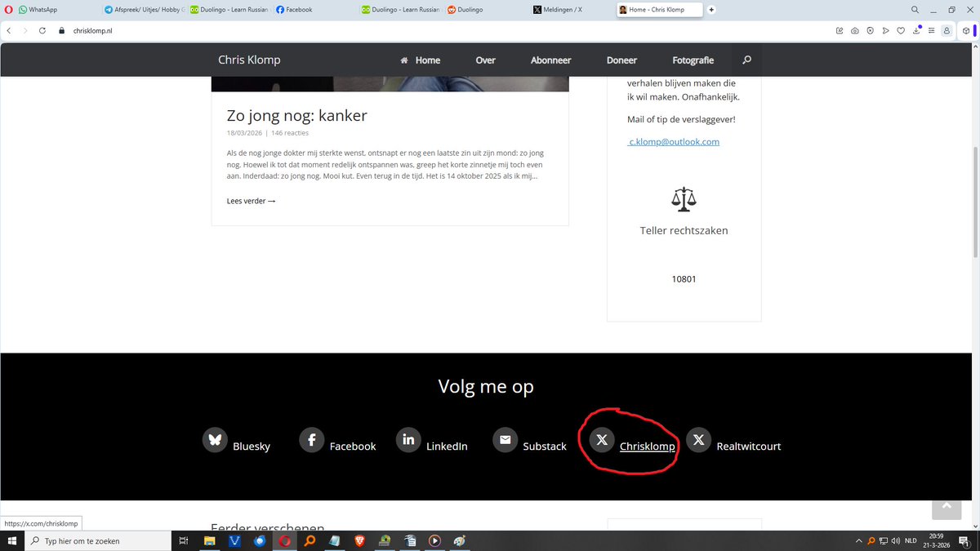Click the Substack envelope icon

(506, 439)
